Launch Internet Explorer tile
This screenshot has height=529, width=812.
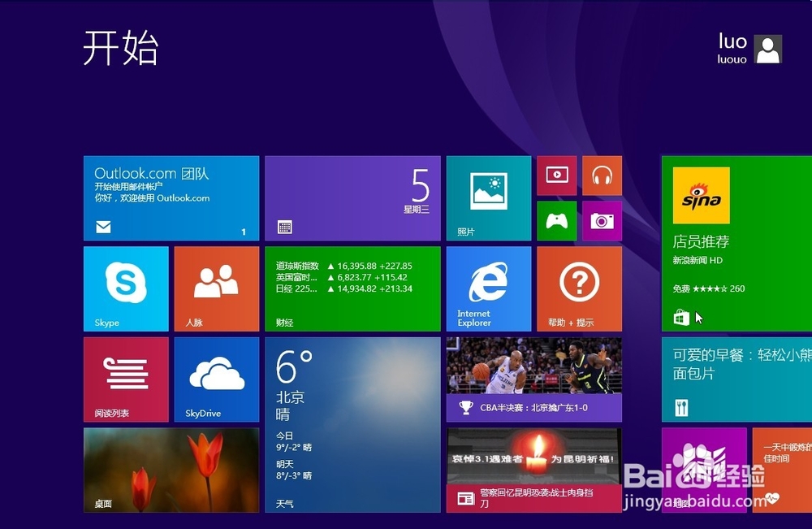click(489, 288)
